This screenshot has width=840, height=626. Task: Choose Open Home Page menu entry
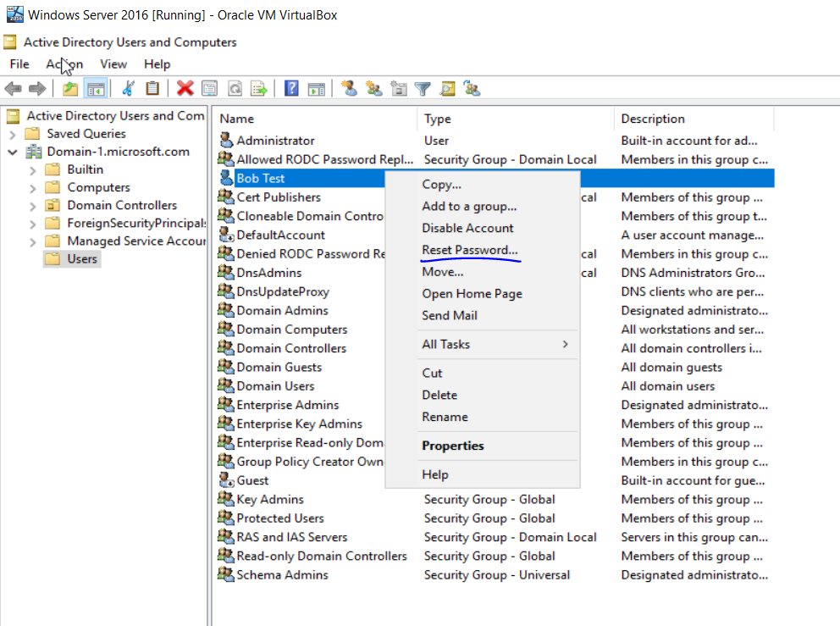click(x=472, y=294)
